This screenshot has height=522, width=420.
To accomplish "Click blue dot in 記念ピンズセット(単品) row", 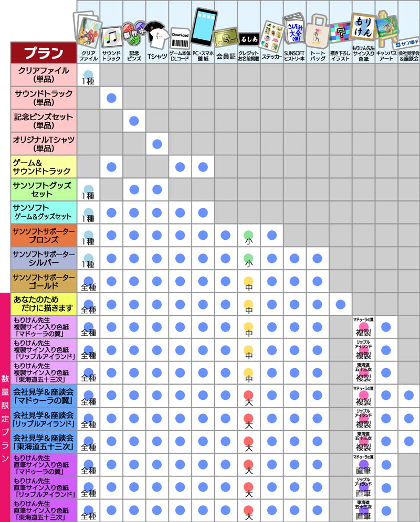I will 134,121.
